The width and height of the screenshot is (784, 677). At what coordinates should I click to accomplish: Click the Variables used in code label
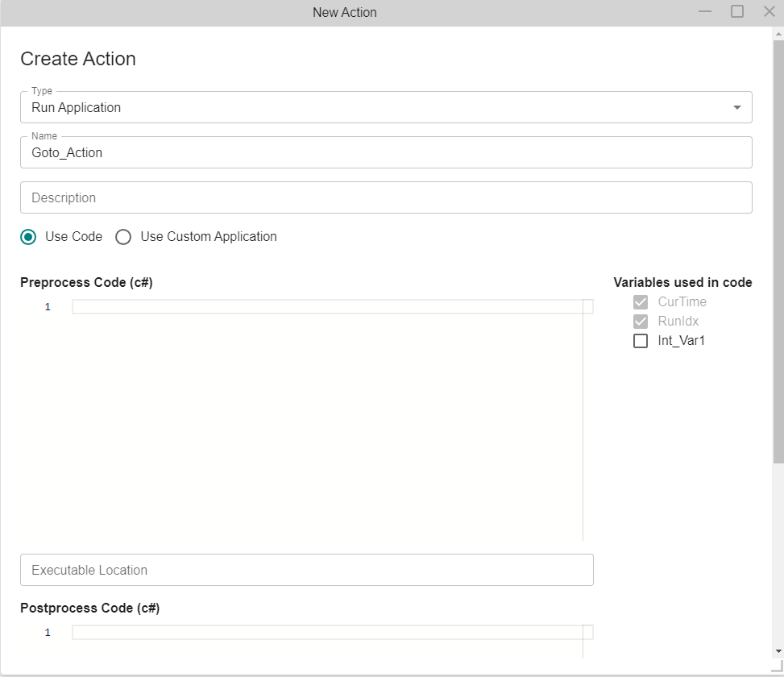tap(682, 283)
